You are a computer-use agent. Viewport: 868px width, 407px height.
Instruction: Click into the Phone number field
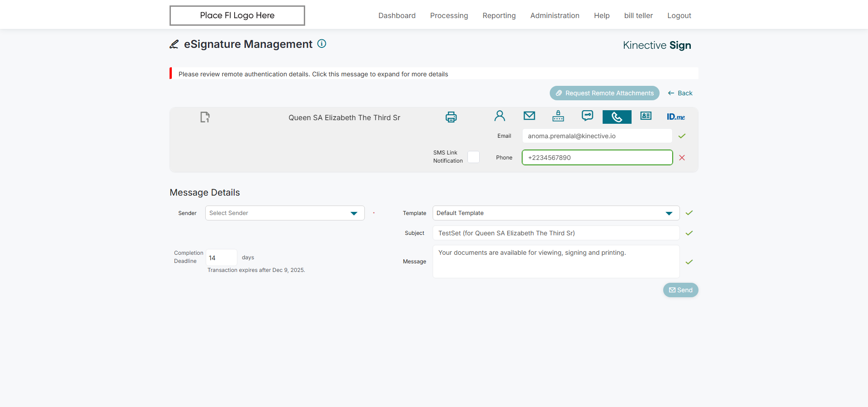click(597, 158)
